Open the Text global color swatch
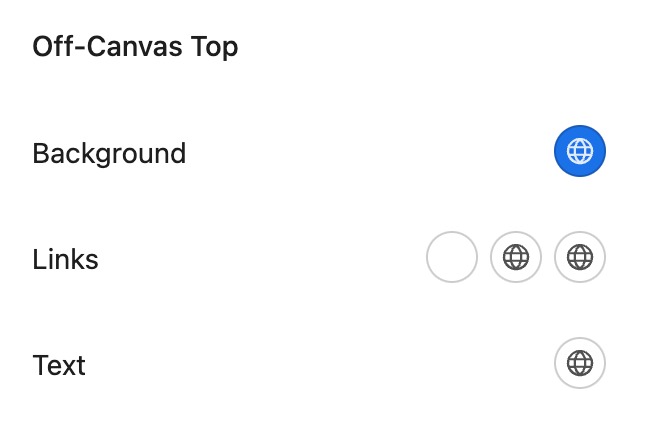Image resolution: width=648 pixels, height=440 pixels. [579, 363]
